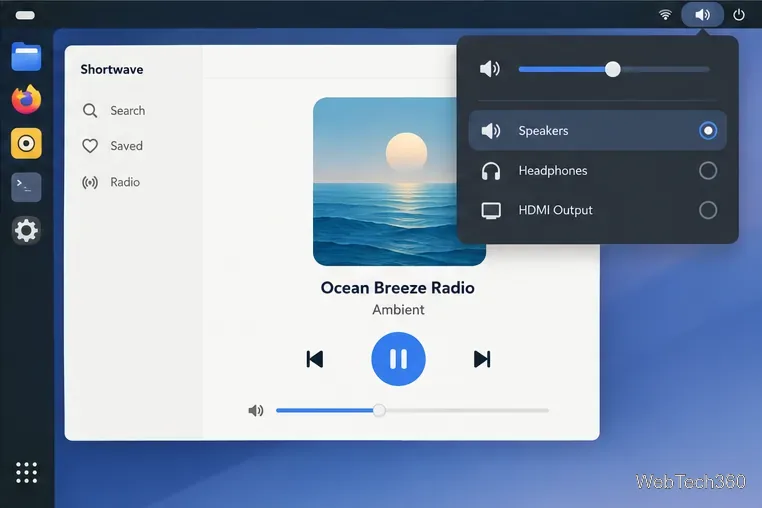
Task: Open the yellow Shortwave dock icon
Action: [x=26, y=143]
